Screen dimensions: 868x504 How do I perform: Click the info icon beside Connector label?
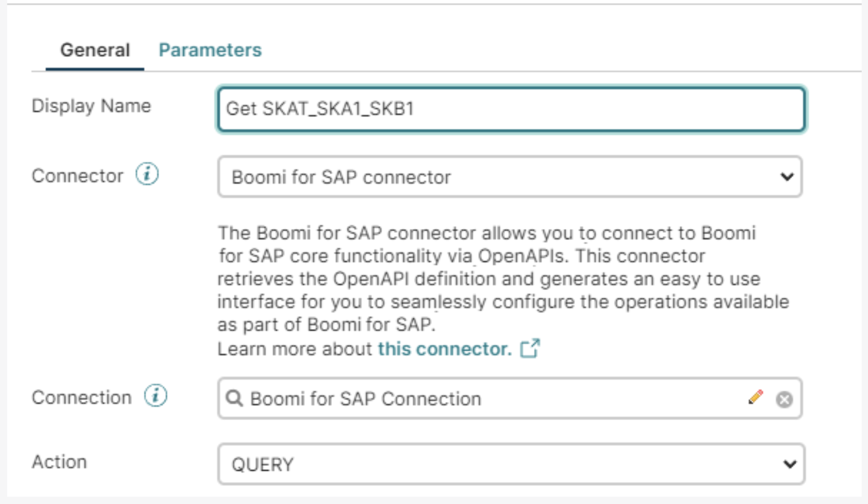(x=147, y=174)
